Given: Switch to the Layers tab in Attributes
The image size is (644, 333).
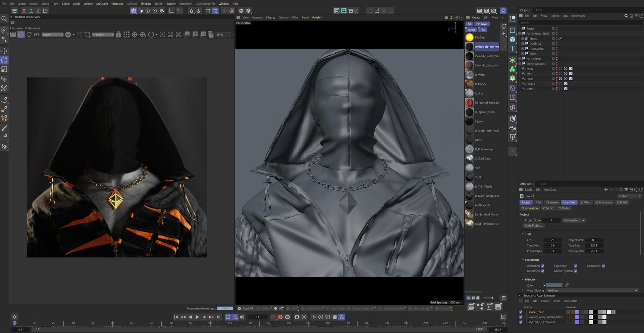Looking at the screenshot, I should (x=542, y=184).
